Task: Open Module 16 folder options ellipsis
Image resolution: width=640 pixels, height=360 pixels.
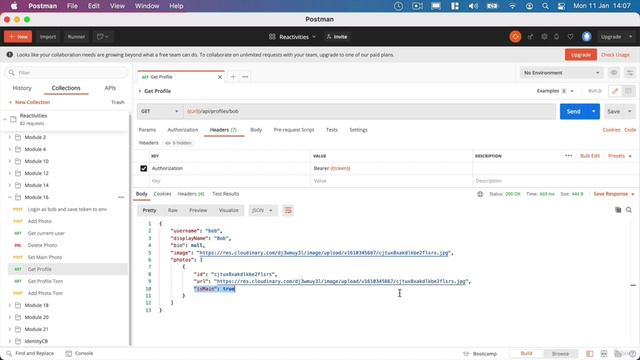Action: pyautogui.click(x=121, y=197)
